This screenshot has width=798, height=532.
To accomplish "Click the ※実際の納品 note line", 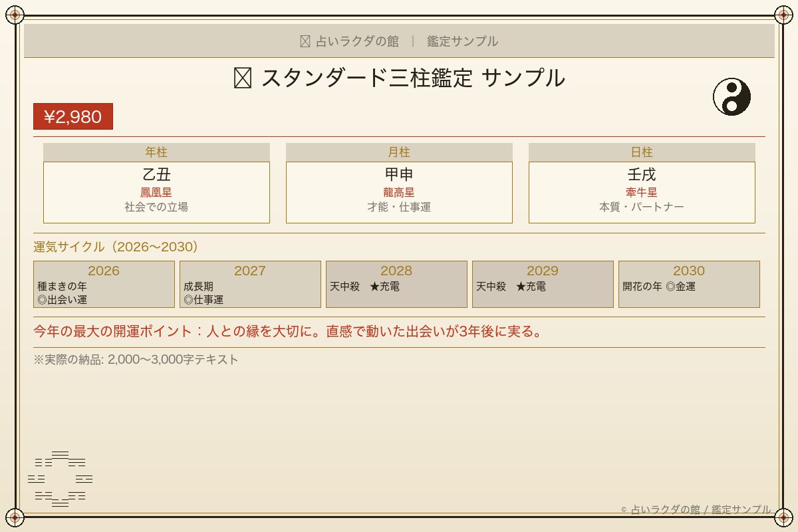I will 136,360.
